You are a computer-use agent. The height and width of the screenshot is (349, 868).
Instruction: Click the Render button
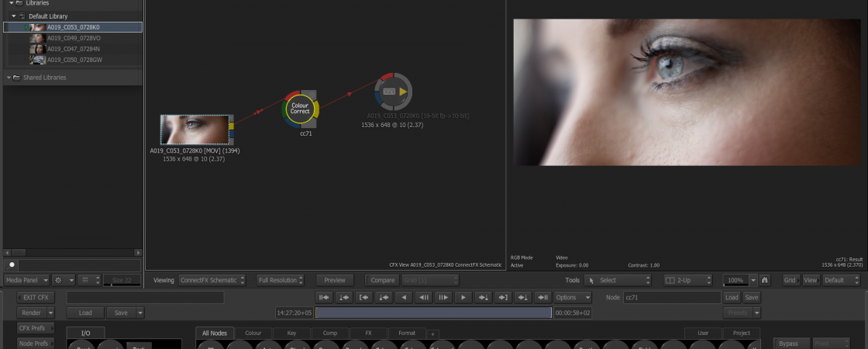coord(32,313)
